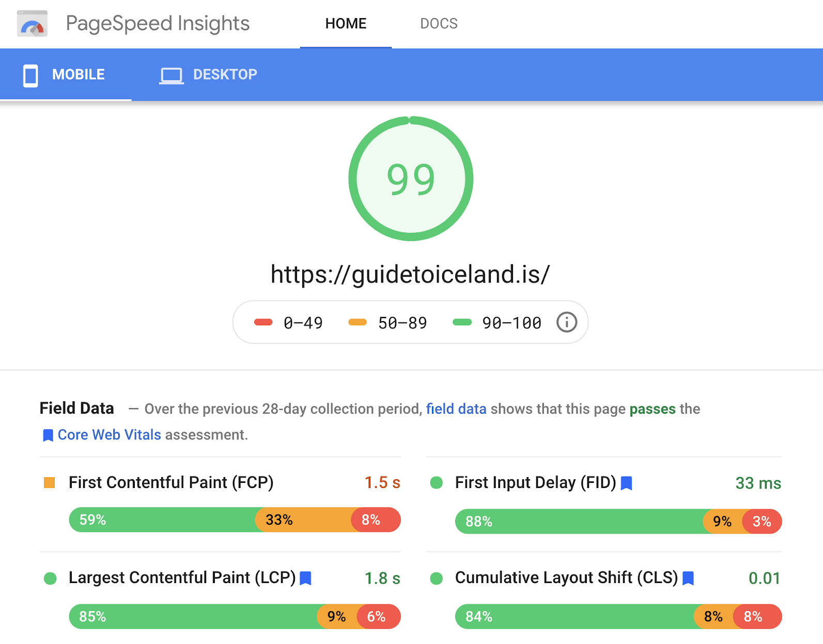This screenshot has height=644, width=823.
Task: Select the HOME tab
Action: [x=346, y=24]
